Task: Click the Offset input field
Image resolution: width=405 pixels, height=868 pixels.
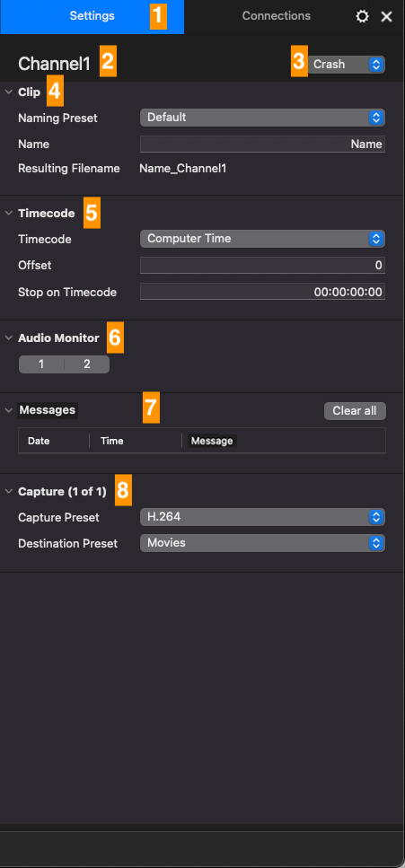Action: [x=262, y=265]
